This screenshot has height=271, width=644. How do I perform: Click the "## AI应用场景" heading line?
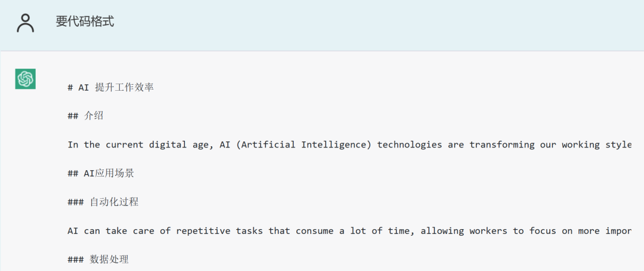point(101,173)
